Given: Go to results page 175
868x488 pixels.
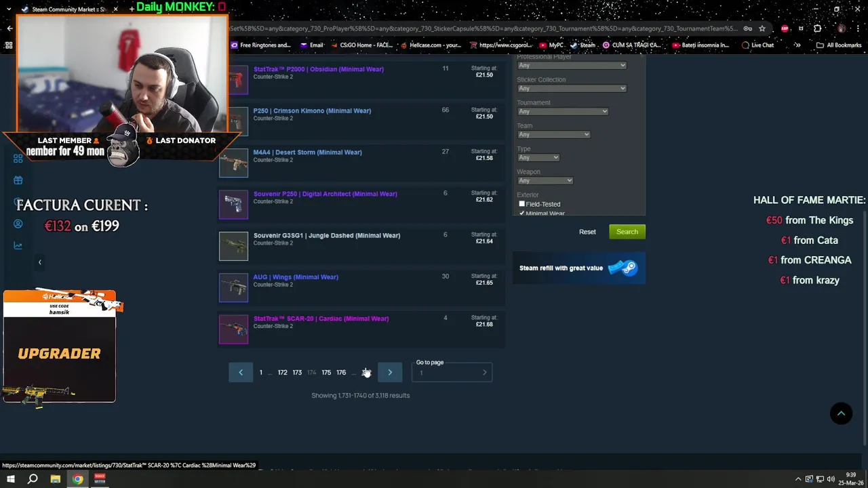Looking at the screenshot, I should (326, 372).
